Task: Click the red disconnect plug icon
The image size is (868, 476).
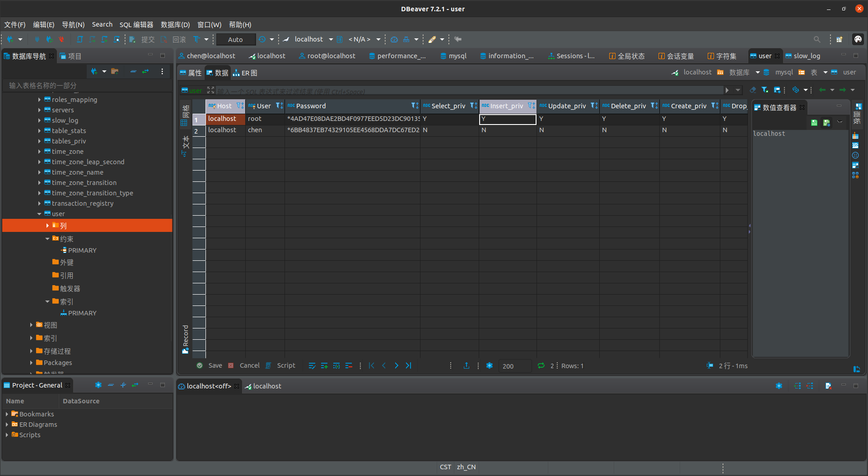Action: [61, 39]
